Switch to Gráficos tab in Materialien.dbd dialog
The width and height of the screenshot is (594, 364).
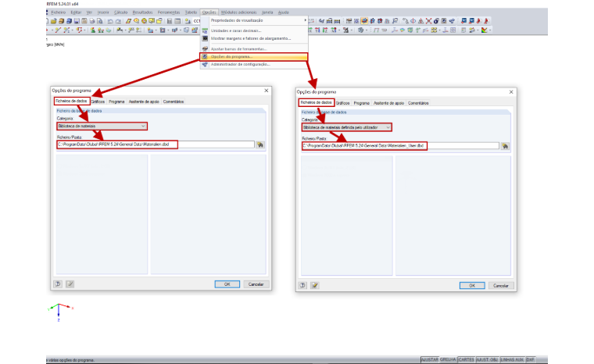pyautogui.click(x=98, y=102)
